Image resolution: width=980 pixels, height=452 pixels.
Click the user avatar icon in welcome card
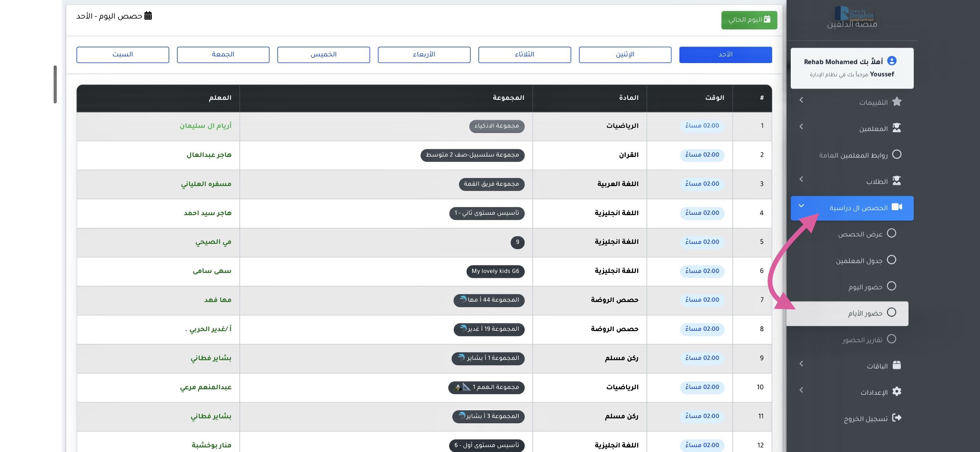[892, 61]
